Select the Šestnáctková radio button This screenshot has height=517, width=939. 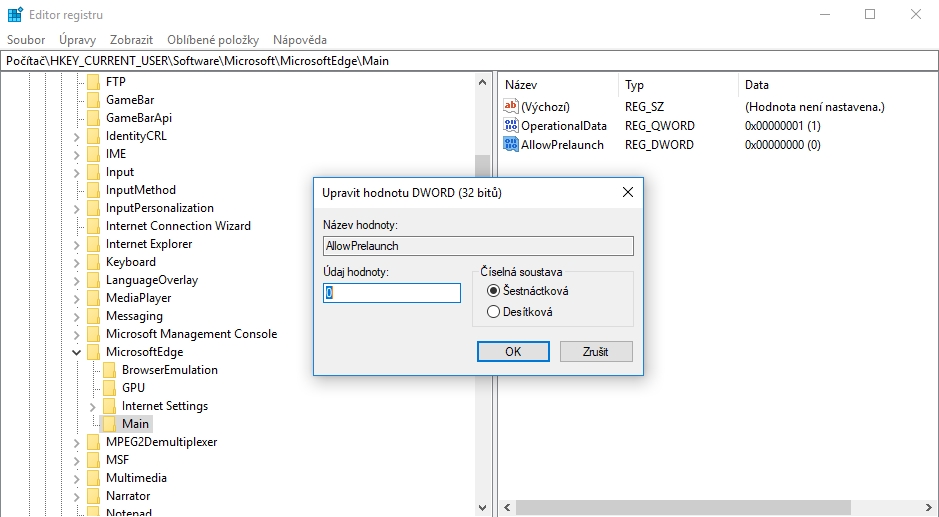[493, 291]
